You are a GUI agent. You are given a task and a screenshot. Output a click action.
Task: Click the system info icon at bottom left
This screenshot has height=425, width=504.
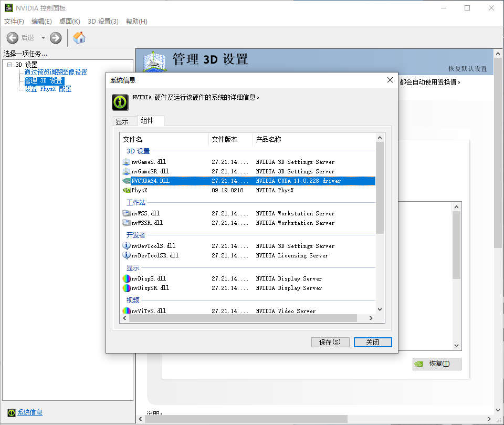[x=12, y=412]
